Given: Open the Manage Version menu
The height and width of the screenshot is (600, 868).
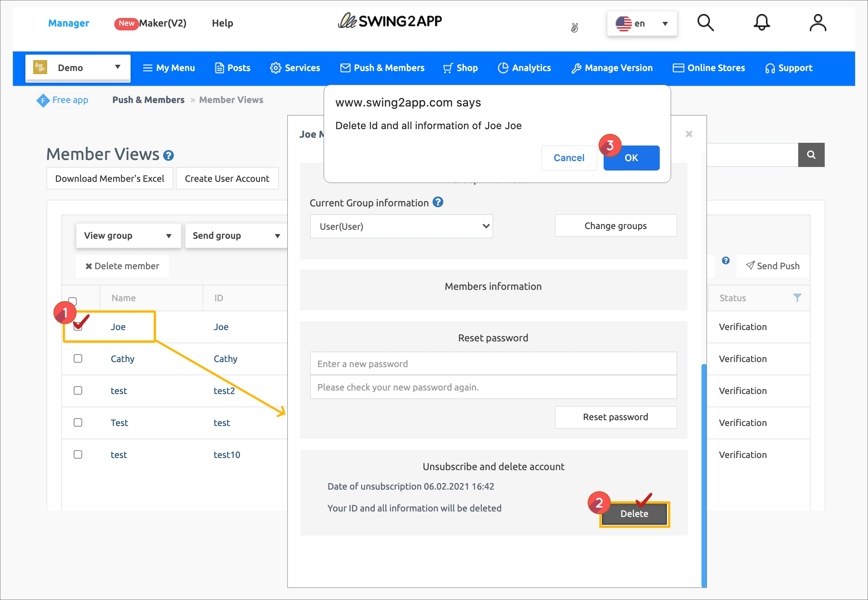Looking at the screenshot, I should point(612,68).
